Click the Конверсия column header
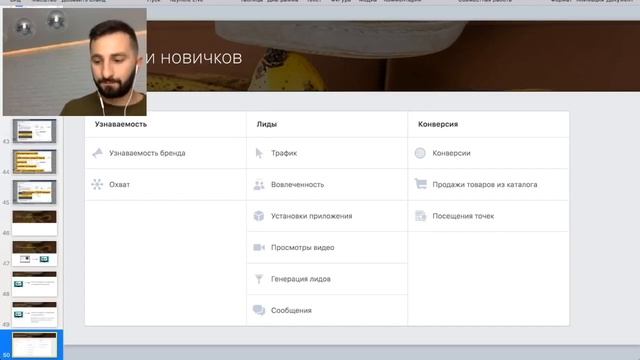The width and height of the screenshot is (640, 360). (438, 124)
